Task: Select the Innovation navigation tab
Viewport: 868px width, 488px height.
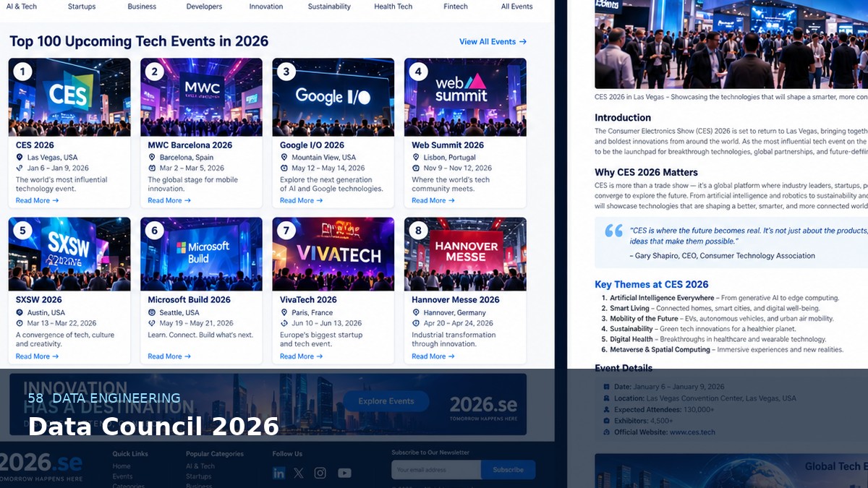Action: 266,7
